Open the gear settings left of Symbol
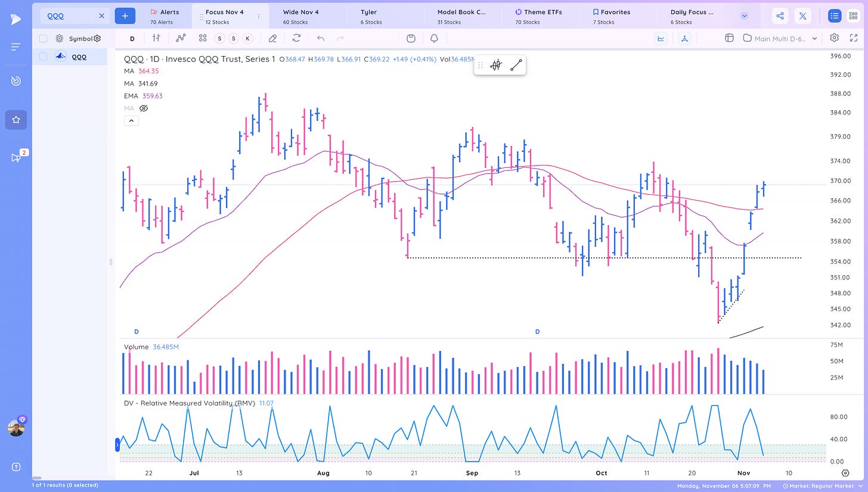This screenshot has width=868, height=492. coord(60,39)
